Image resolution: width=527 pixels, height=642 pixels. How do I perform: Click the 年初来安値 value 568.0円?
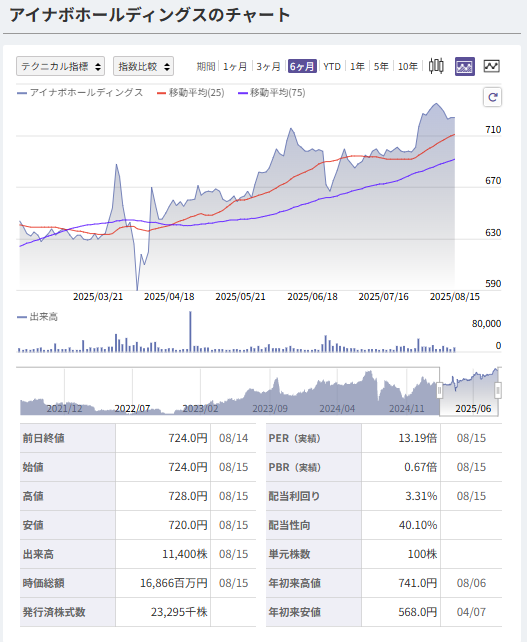(x=418, y=613)
